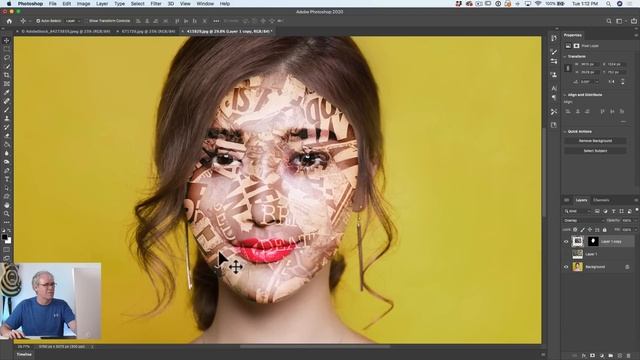This screenshot has height=360, width=640.
Task: Select the Lasso tool
Action: [x=7, y=58]
